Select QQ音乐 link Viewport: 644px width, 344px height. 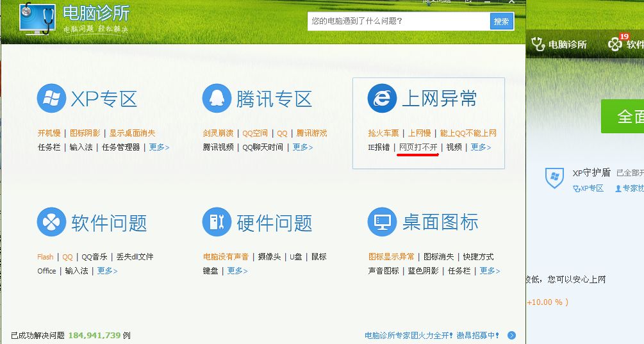coord(94,257)
